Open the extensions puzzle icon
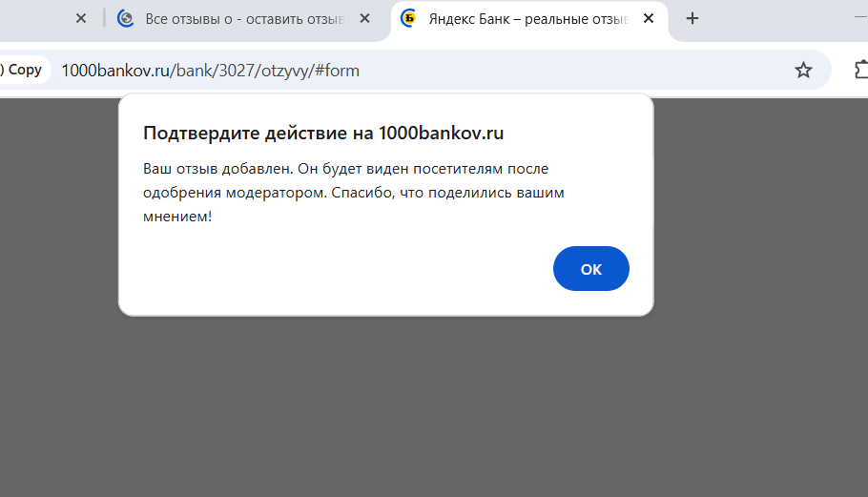Image resolution: width=868 pixels, height=497 pixels. point(860,70)
